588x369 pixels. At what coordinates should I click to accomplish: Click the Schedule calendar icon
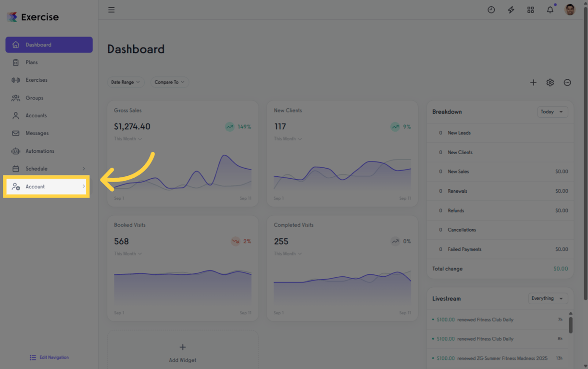[x=16, y=169]
